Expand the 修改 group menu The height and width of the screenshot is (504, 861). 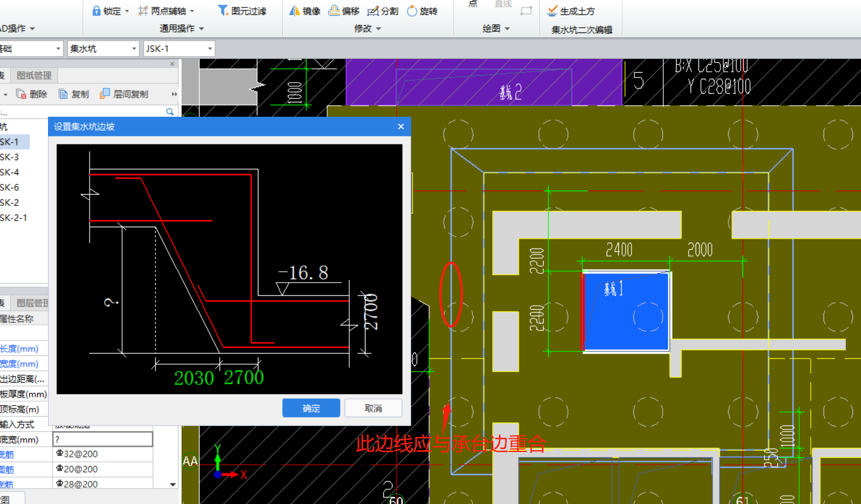pyautogui.click(x=367, y=28)
